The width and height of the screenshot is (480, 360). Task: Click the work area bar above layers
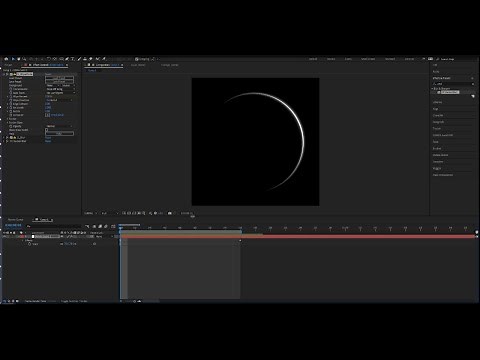181,231
